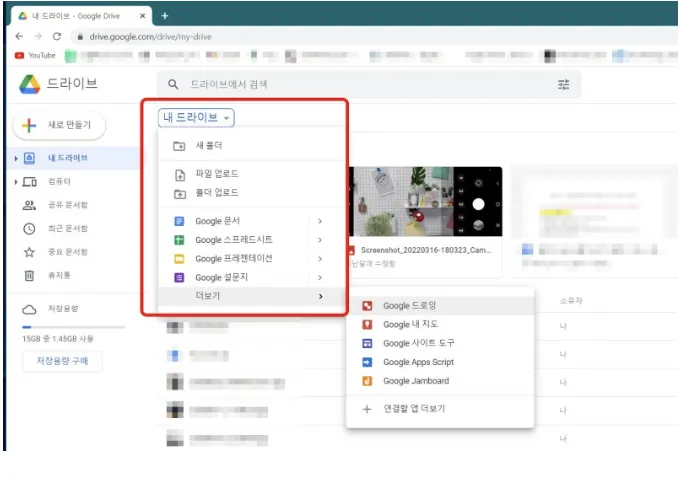Click the Google 드로잉 icon
This screenshot has width=679, height=479.
click(367, 306)
